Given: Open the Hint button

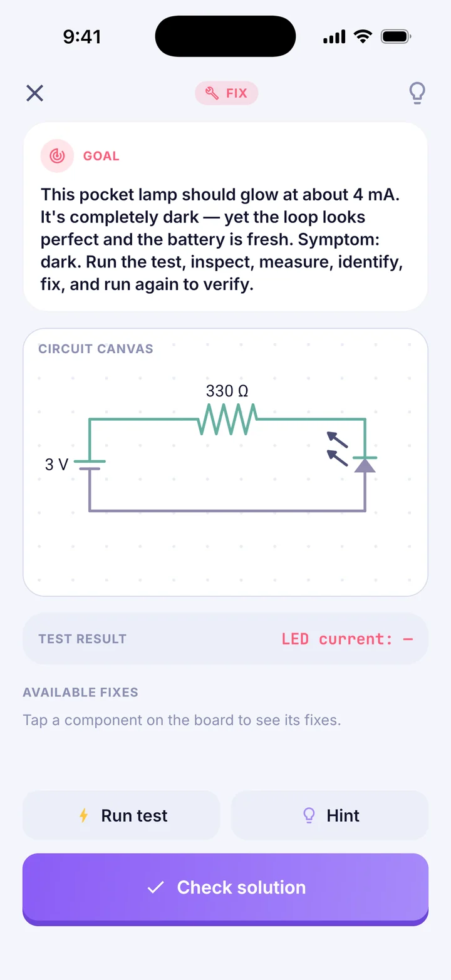Looking at the screenshot, I should pos(329,815).
